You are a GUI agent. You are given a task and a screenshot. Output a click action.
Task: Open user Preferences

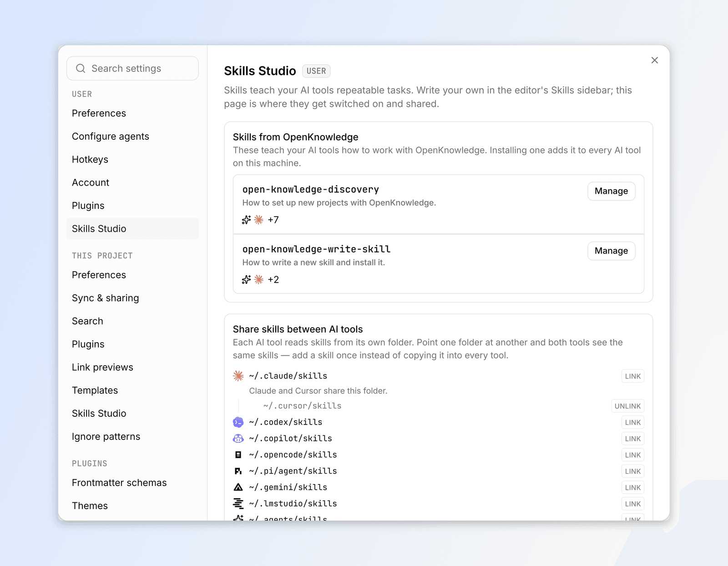pos(132,113)
